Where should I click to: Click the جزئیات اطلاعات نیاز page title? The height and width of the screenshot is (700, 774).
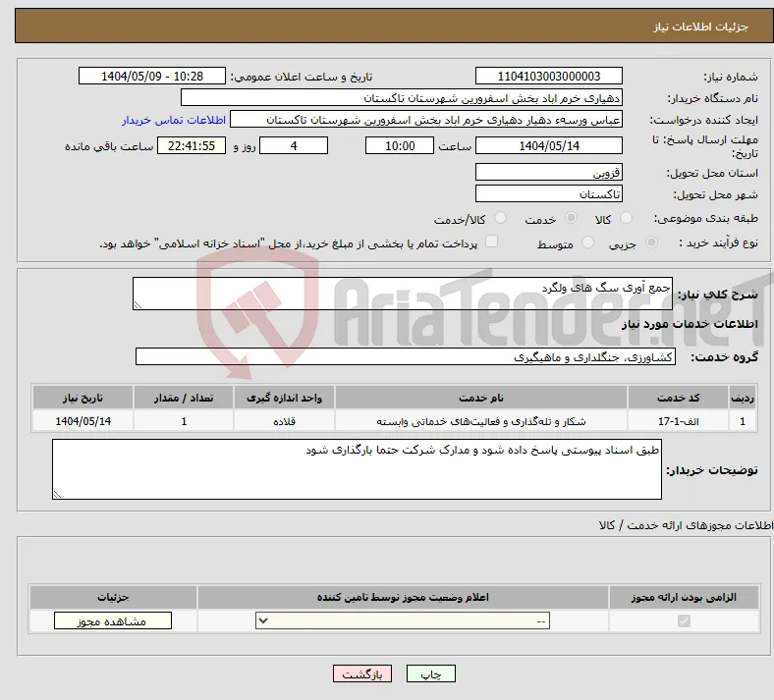click(701, 27)
